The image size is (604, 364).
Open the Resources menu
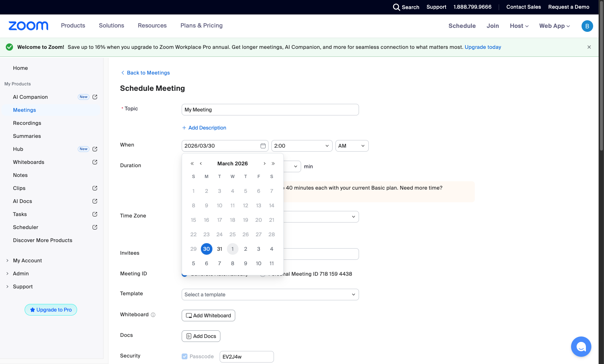[x=152, y=26]
